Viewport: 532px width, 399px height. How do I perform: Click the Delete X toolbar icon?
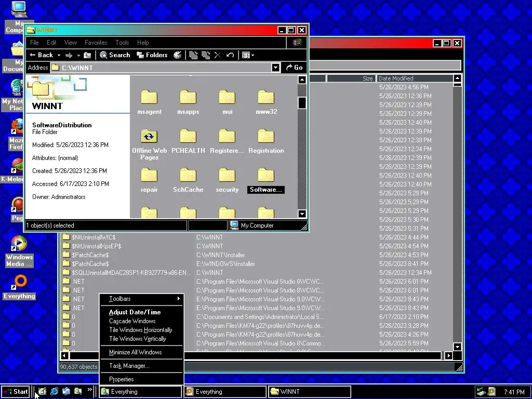click(218, 55)
